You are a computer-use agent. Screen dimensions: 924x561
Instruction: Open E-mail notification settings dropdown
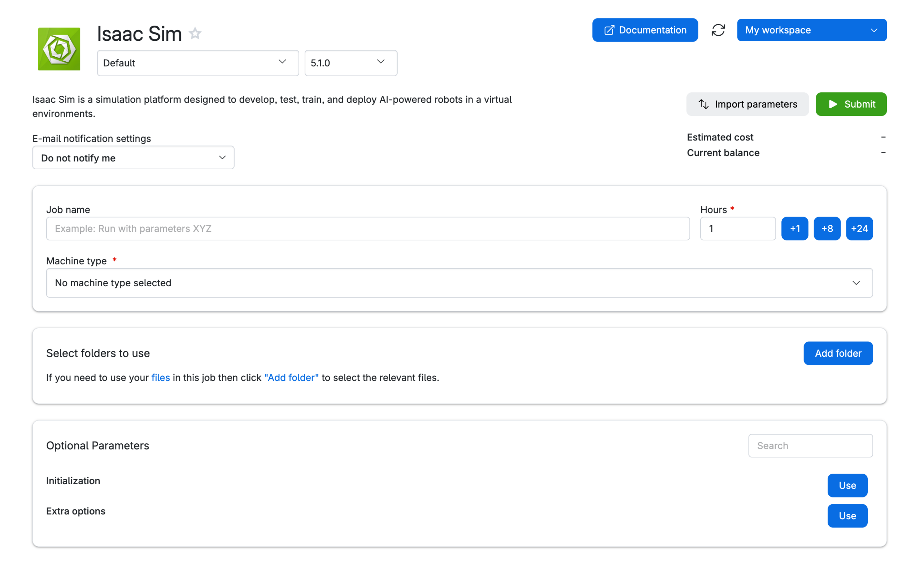[x=133, y=157]
